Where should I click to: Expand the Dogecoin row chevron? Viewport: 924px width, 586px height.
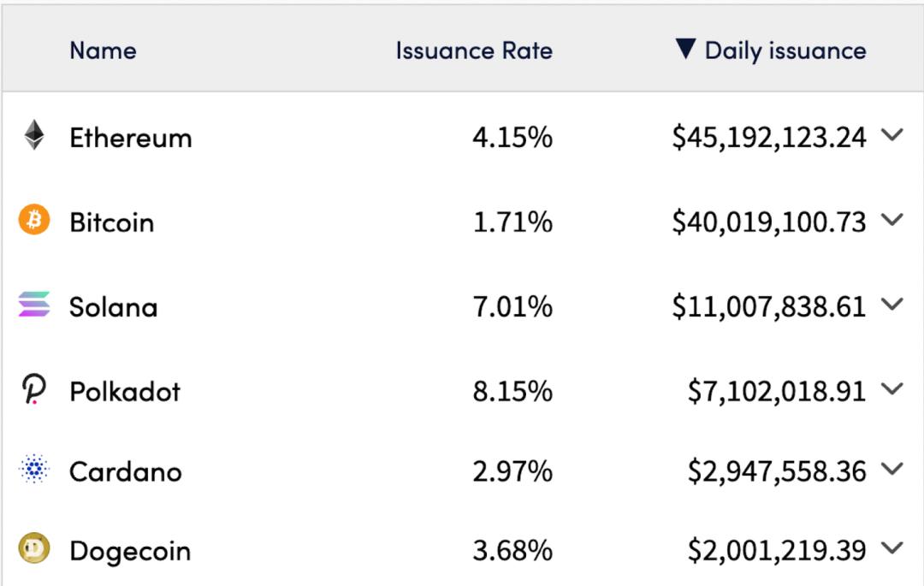(x=892, y=548)
